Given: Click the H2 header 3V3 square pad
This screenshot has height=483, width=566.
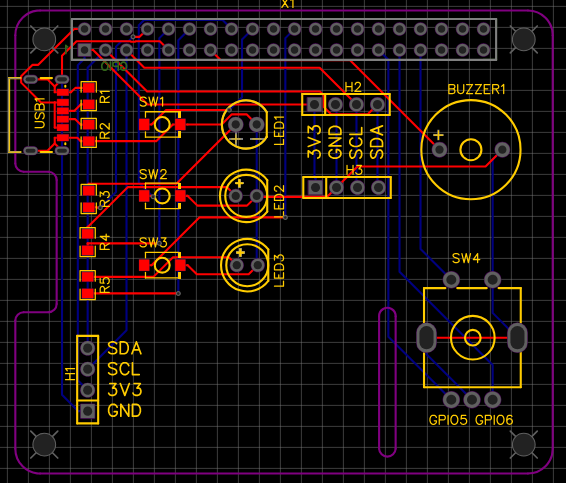Looking at the screenshot, I should pyautogui.click(x=314, y=105).
